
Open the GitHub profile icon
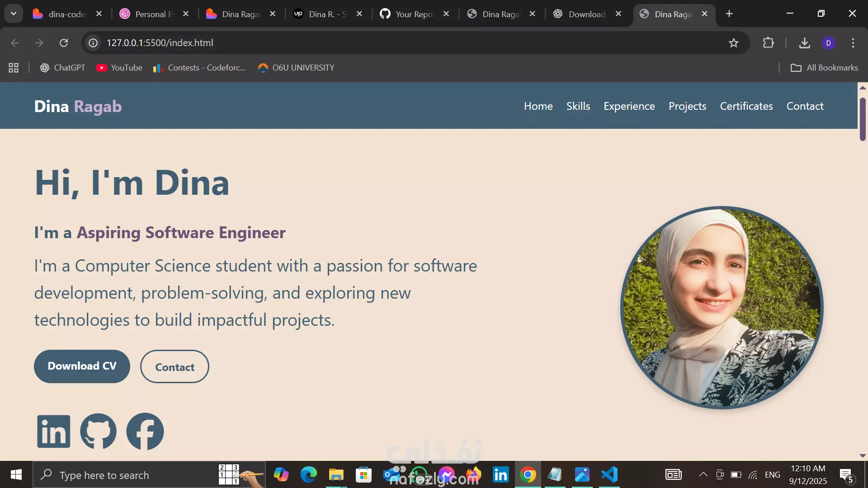(98, 432)
